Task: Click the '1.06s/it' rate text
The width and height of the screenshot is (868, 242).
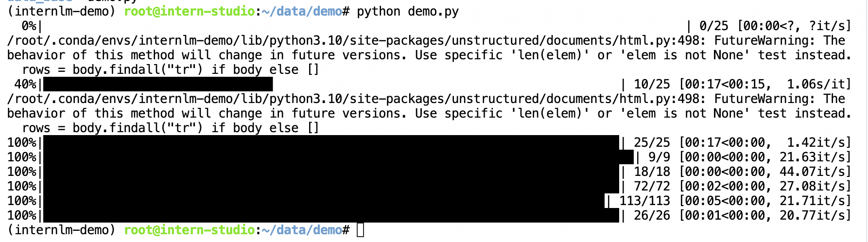Action: click(x=816, y=84)
